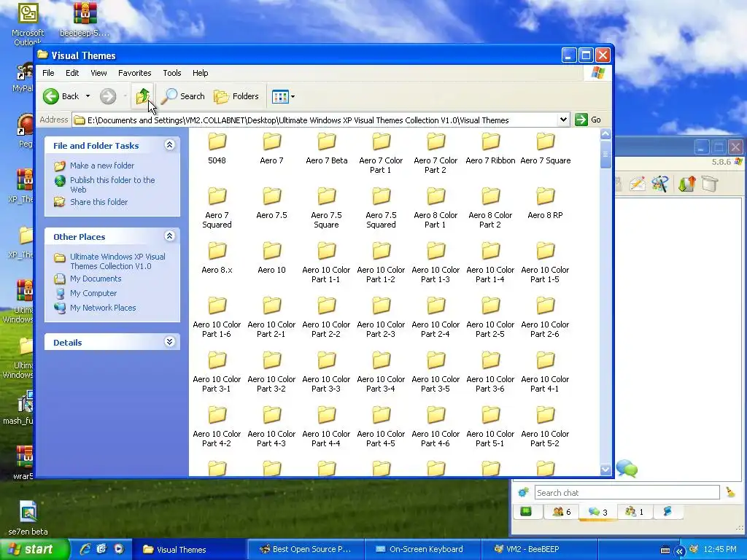
Task: Collapse File and Folder Tasks panel
Action: click(x=169, y=145)
